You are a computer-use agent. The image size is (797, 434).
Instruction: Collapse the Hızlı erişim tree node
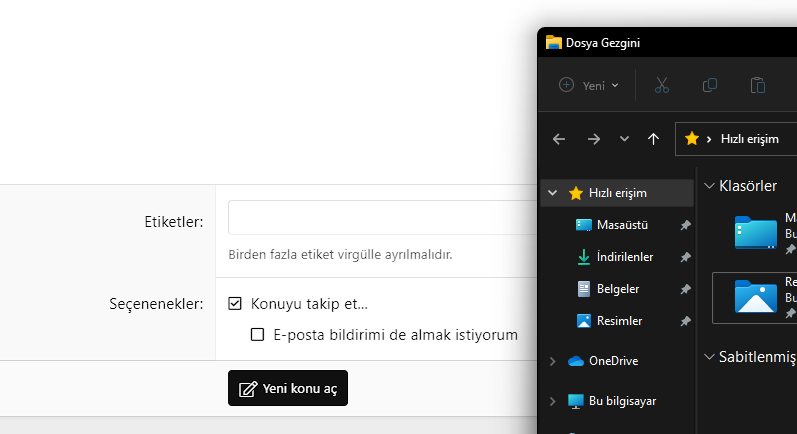[552, 193]
